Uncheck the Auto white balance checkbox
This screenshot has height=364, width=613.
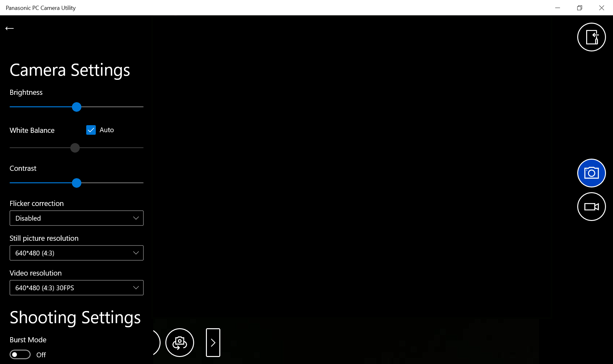91,130
